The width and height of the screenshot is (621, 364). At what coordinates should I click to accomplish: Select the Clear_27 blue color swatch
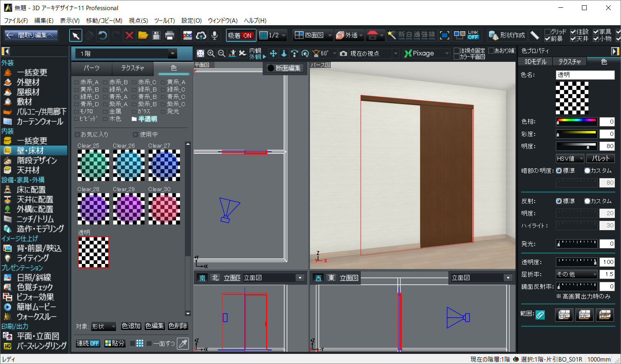click(164, 165)
